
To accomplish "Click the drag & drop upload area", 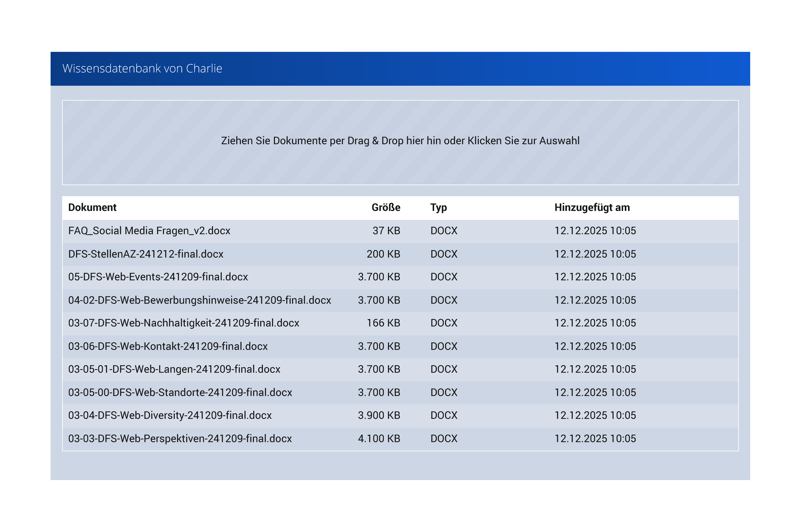I will pyautogui.click(x=400, y=142).
